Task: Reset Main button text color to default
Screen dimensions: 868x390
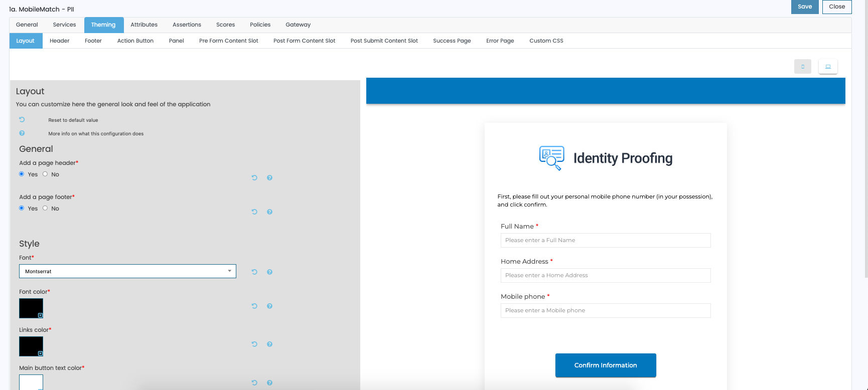Action: pos(254,383)
